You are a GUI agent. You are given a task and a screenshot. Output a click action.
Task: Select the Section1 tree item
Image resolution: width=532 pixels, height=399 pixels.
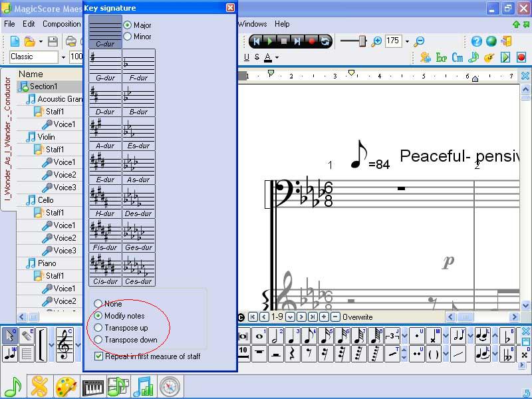pyautogui.click(x=43, y=86)
